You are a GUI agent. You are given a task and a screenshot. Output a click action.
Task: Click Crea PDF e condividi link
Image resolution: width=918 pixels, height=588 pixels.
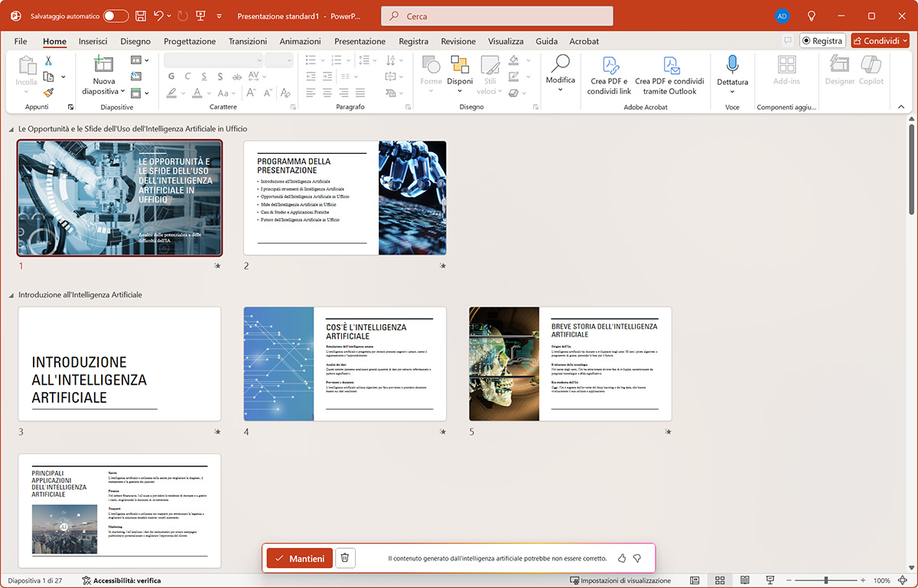609,76
